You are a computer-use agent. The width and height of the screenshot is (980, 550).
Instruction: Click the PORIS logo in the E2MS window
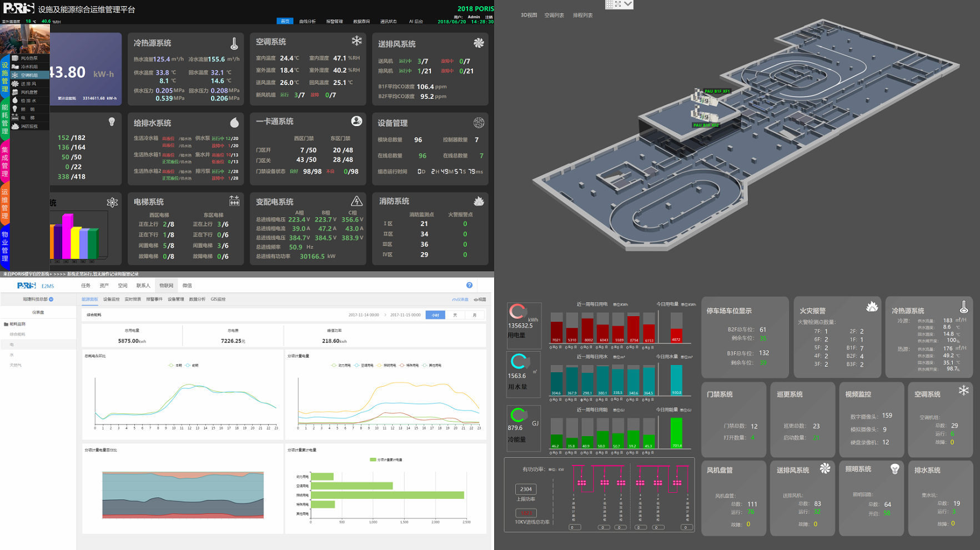click(27, 286)
